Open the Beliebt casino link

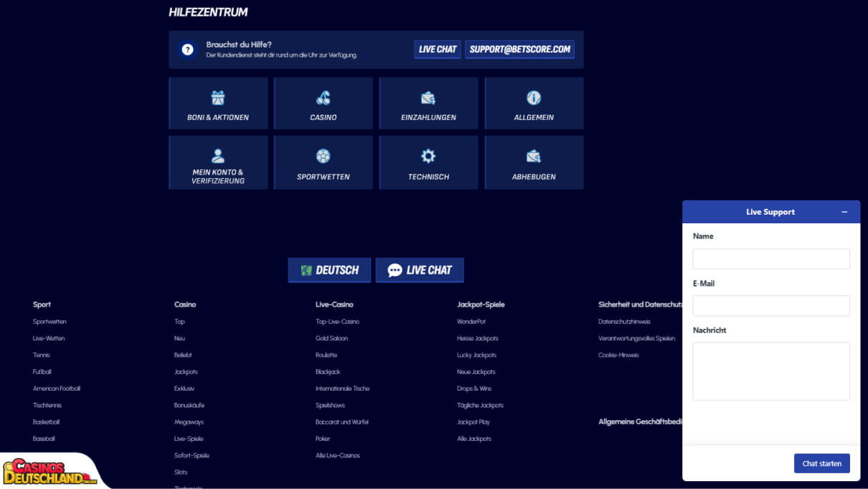click(183, 355)
